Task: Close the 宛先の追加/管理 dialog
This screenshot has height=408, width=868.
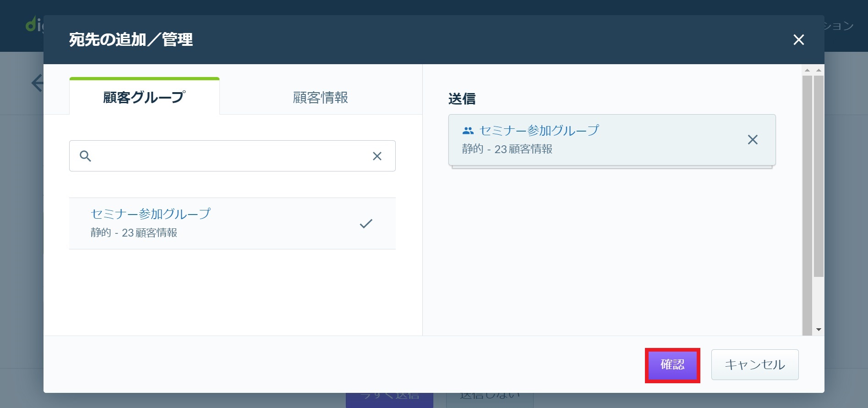Action: pos(798,40)
